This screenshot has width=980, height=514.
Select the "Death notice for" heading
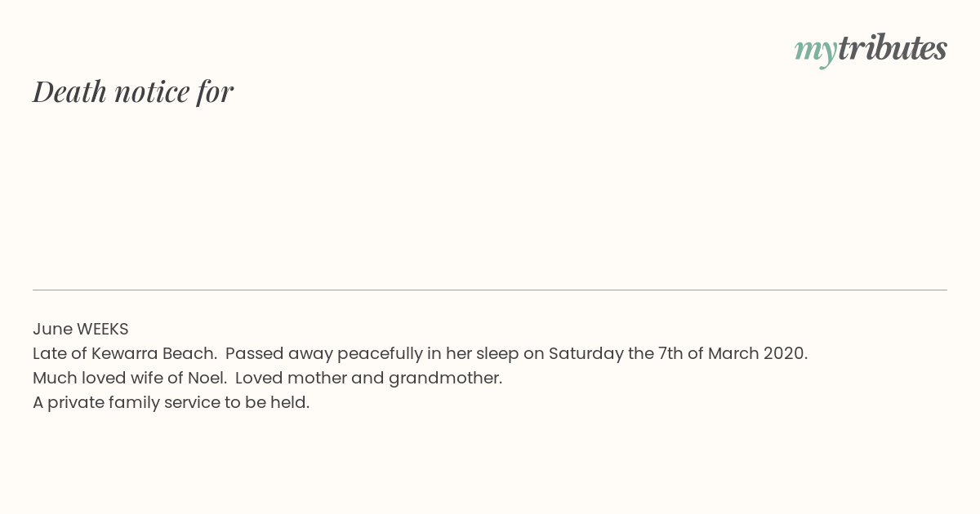tap(133, 91)
